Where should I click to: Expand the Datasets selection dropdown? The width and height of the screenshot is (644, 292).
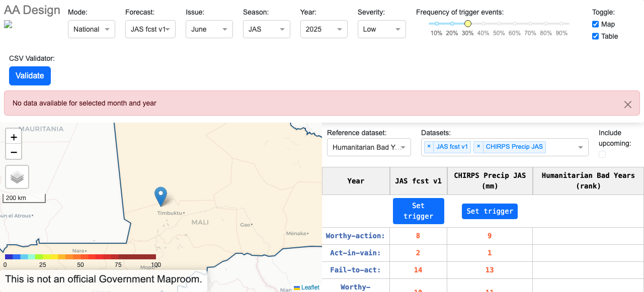pyautogui.click(x=581, y=147)
